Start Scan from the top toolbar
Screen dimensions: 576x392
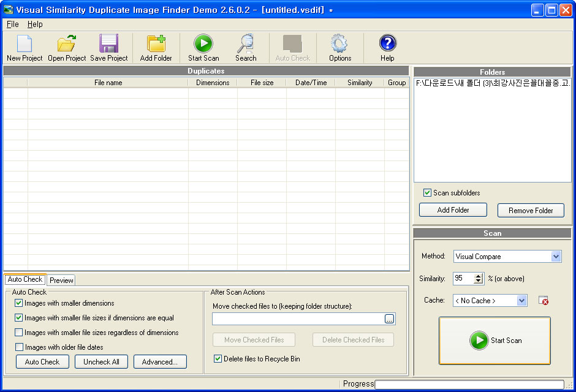(203, 48)
